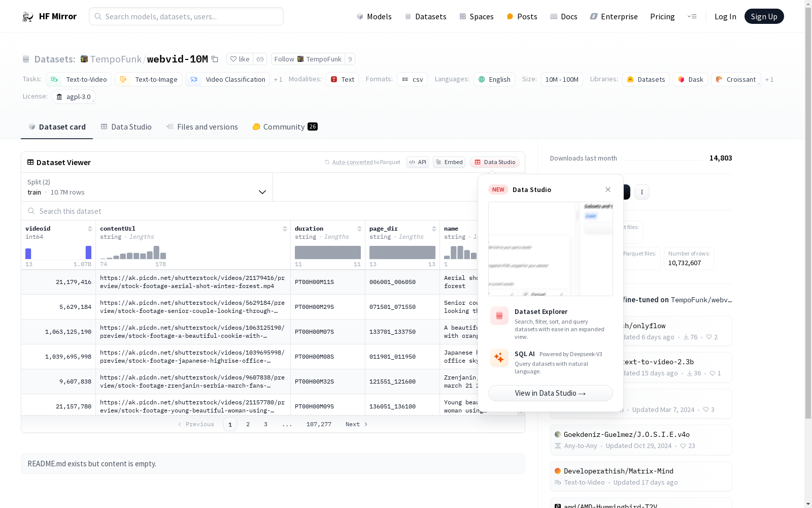Click the Video Classification task tag
The image size is (812, 508).
tap(227, 79)
